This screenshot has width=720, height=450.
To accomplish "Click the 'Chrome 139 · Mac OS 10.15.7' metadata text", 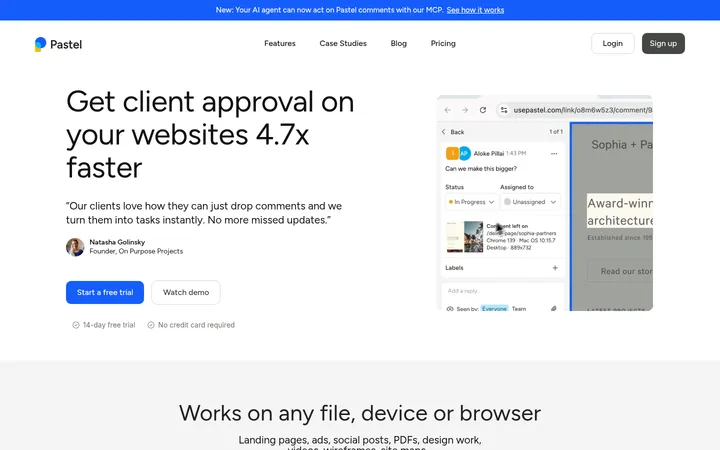I will tap(521, 241).
